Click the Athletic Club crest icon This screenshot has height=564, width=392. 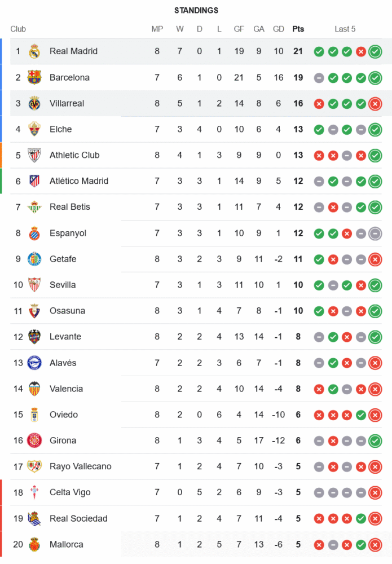point(34,155)
